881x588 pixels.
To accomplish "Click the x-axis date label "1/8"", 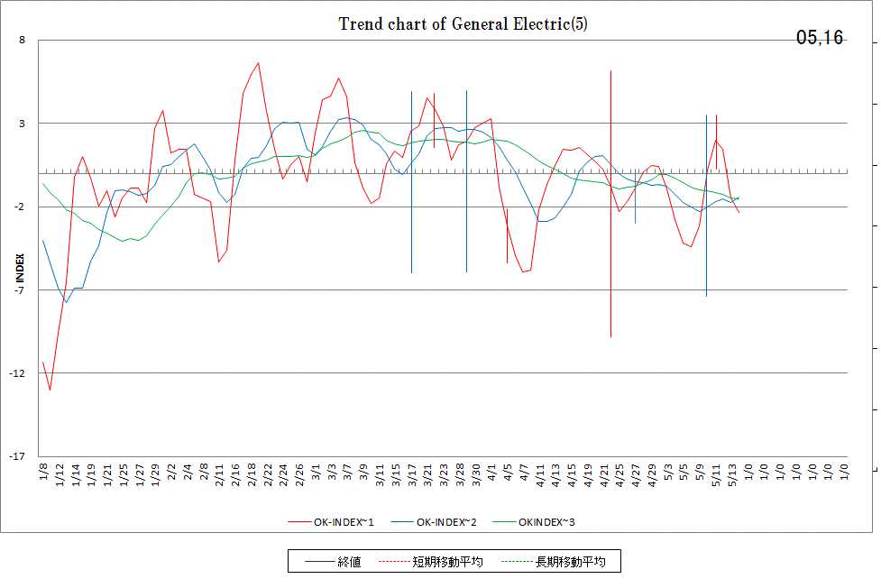I will (x=43, y=472).
